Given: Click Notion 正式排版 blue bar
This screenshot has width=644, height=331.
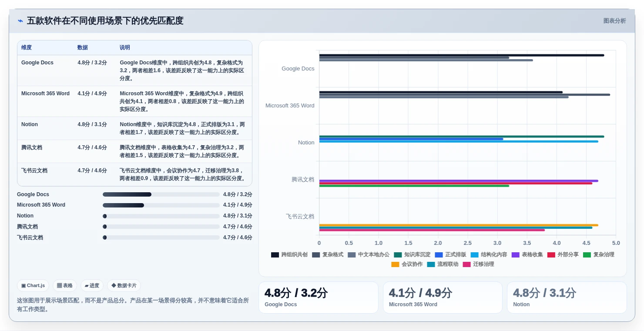Looking at the screenshot, I should click(411, 139).
